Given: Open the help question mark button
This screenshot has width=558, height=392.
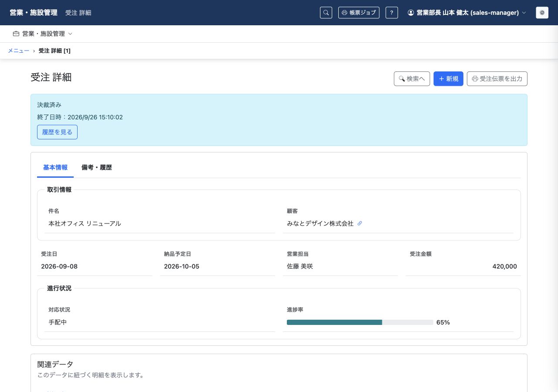Looking at the screenshot, I should [391, 13].
